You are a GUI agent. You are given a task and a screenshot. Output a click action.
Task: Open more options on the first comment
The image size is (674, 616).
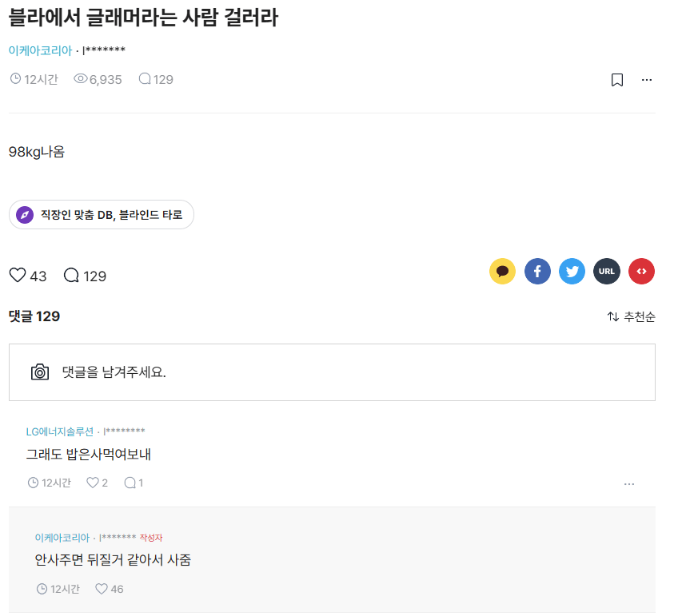coord(629,483)
